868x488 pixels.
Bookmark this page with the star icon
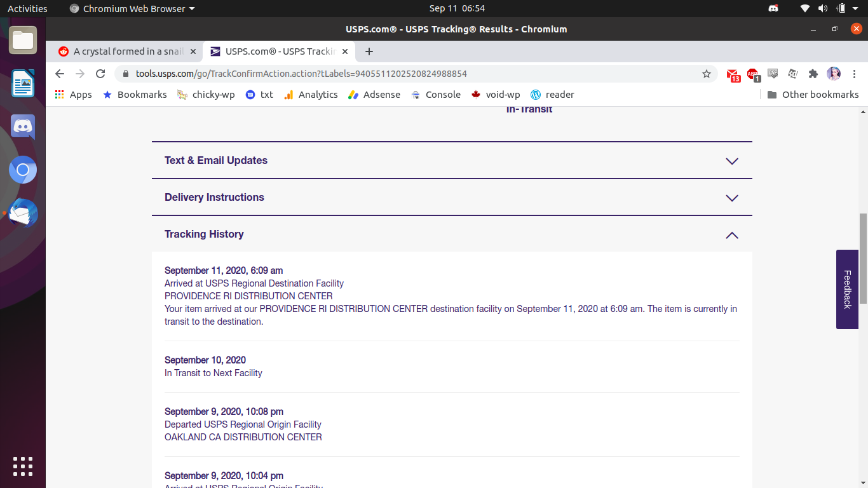pyautogui.click(x=707, y=74)
